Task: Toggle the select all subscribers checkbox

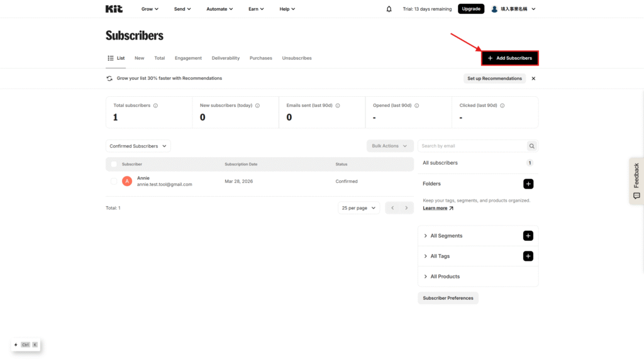Action: pos(114,164)
